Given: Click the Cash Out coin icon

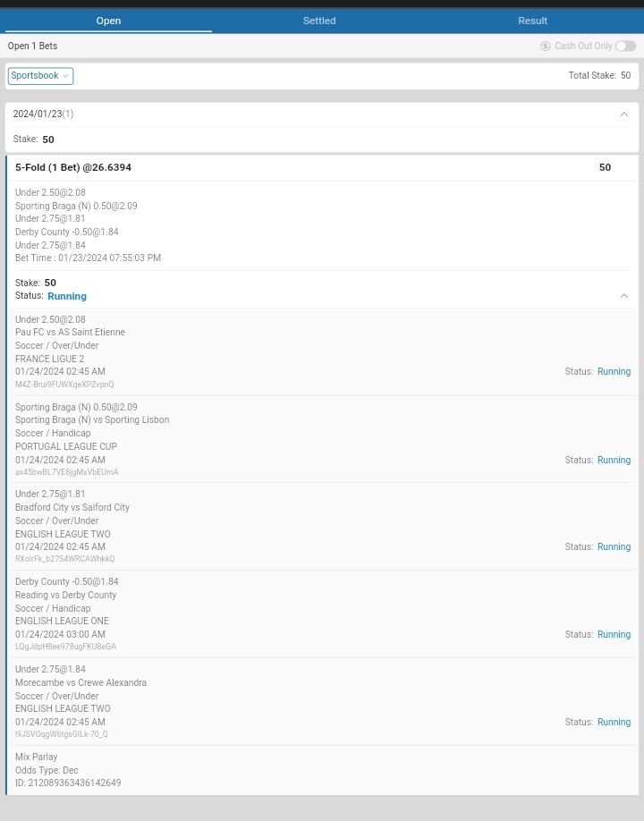Looking at the screenshot, I should [x=545, y=47].
